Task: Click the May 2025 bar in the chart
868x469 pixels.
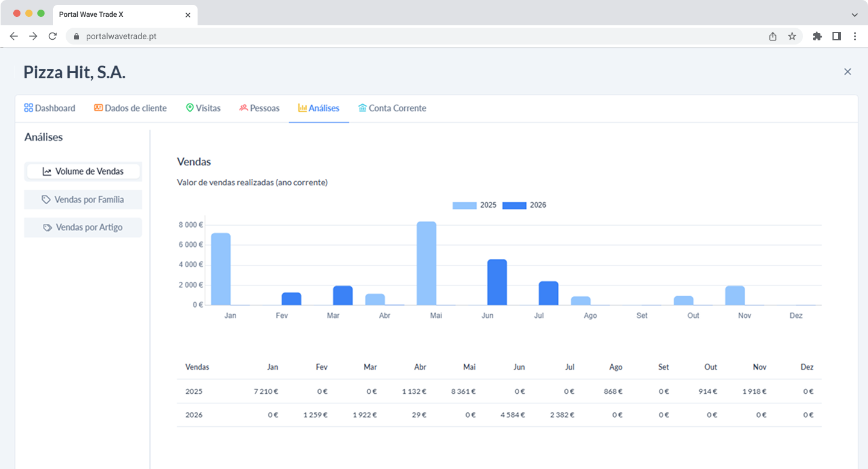Action: tap(426, 264)
